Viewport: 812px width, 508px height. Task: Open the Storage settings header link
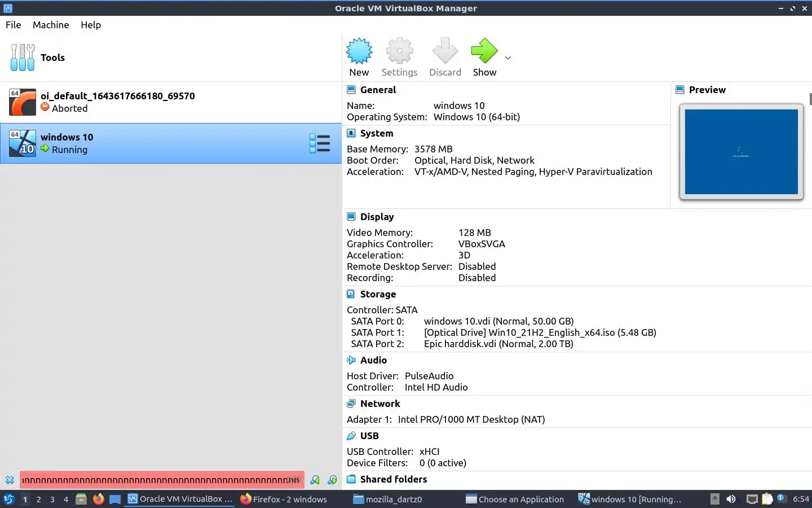pyautogui.click(x=378, y=294)
